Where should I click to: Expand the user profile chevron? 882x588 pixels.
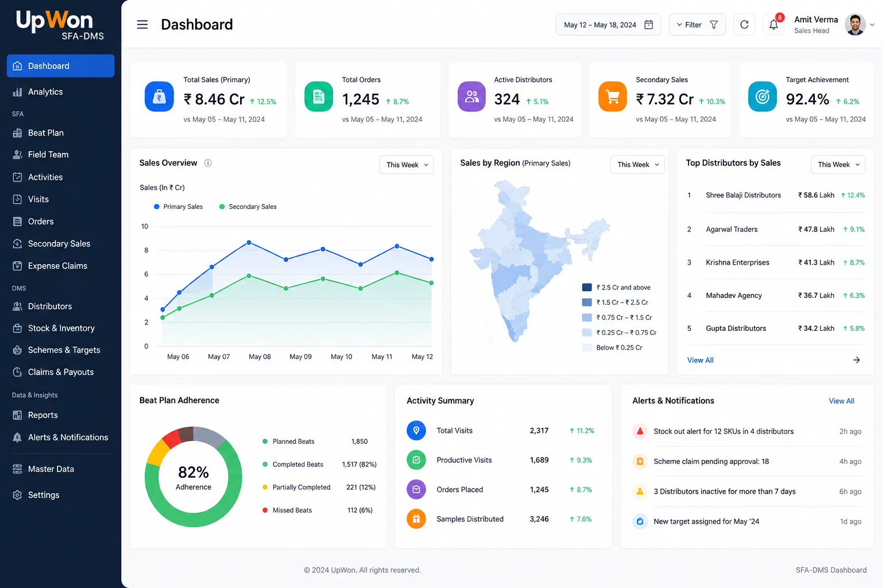pyautogui.click(x=872, y=25)
